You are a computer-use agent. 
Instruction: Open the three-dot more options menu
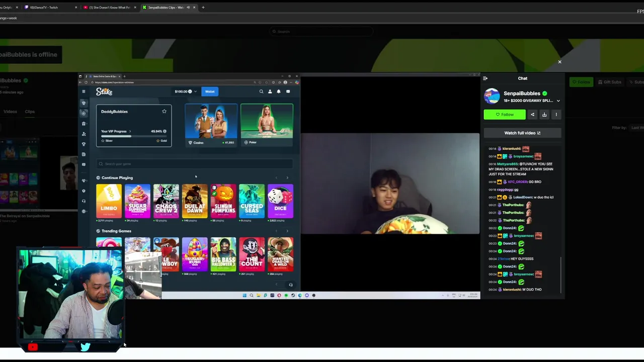[556, 115]
